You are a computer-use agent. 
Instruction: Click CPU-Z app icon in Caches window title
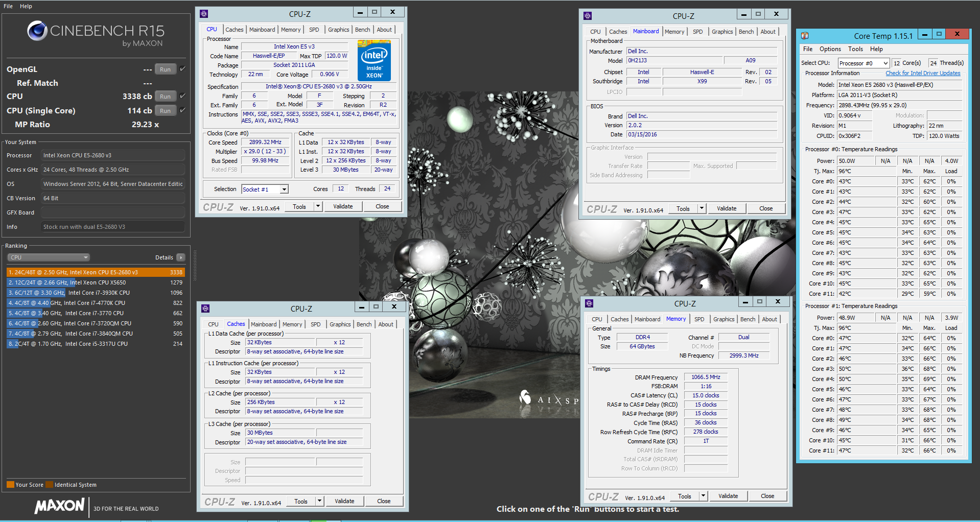pos(205,309)
